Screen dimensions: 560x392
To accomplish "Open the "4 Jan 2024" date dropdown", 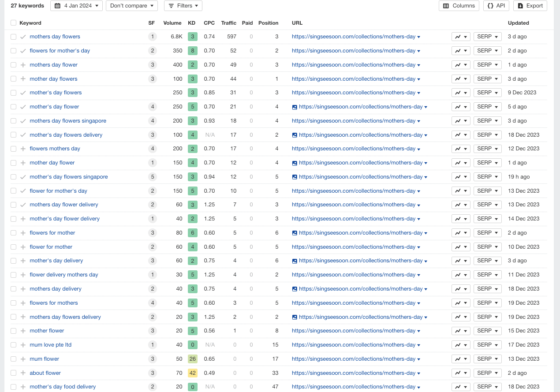I will click(x=76, y=6).
